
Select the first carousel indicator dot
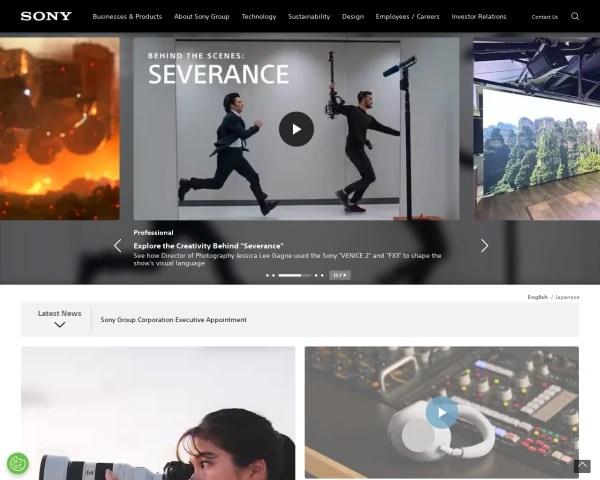pyautogui.click(x=267, y=275)
